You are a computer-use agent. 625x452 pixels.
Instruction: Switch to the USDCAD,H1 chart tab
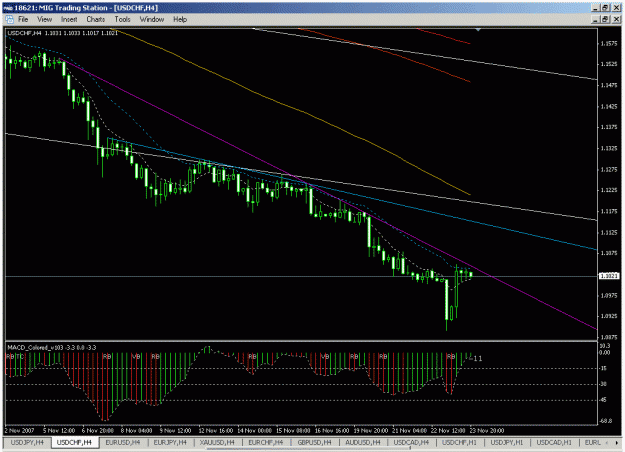coord(554,442)
